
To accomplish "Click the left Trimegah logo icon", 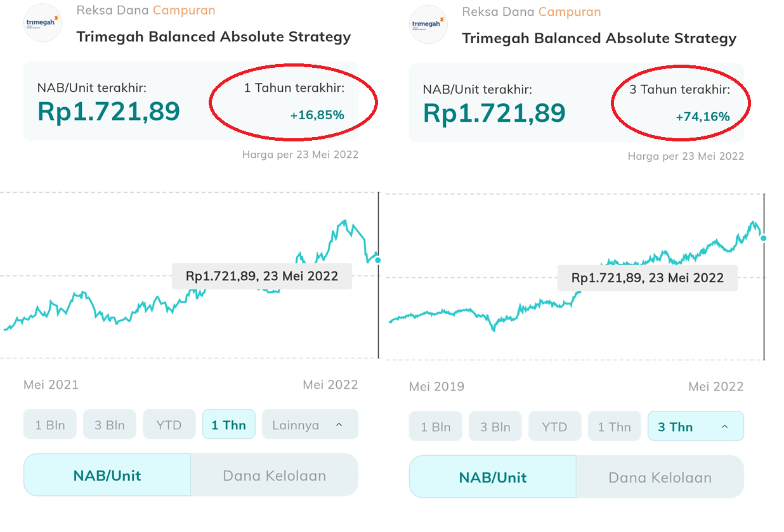I will tap(42, 23).
